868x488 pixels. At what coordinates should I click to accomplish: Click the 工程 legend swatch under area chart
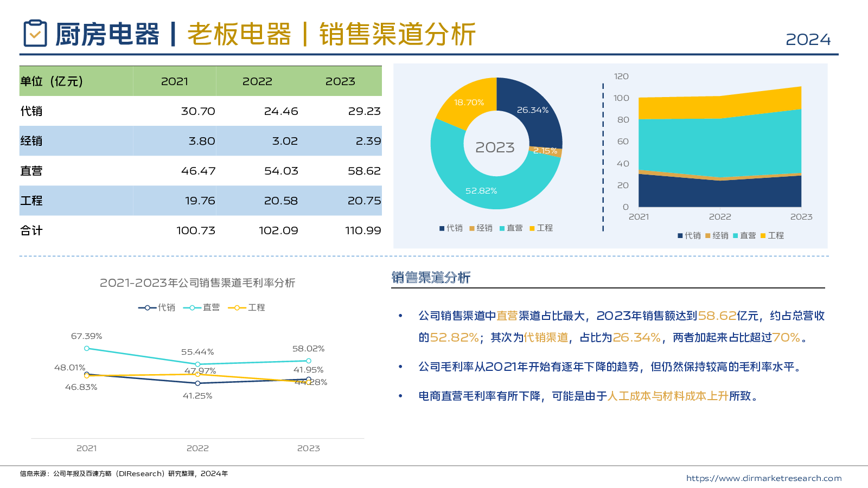(763, 236)
